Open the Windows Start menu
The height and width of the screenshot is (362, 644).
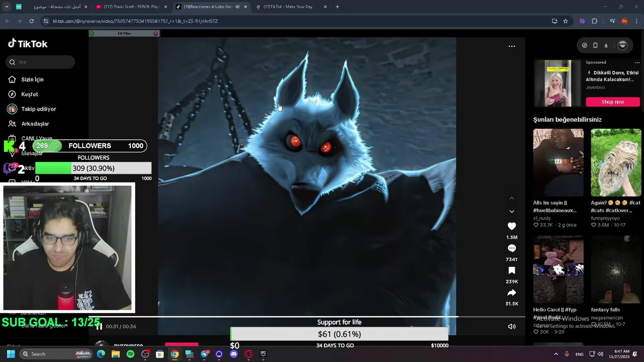(11, 354)
